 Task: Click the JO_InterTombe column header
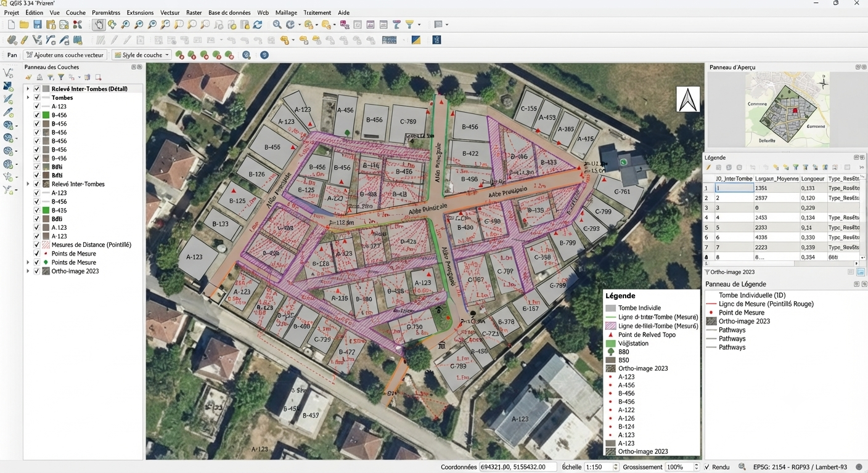(734, 179)
